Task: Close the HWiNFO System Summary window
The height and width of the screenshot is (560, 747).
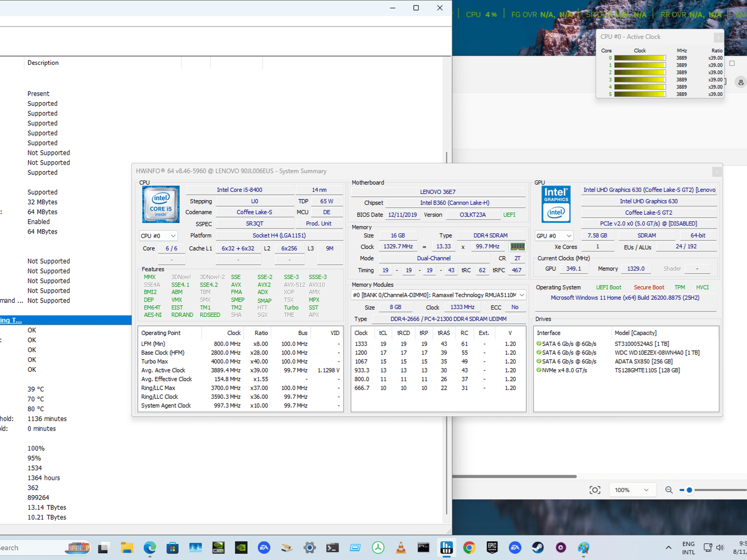Action: pos(717,171)
